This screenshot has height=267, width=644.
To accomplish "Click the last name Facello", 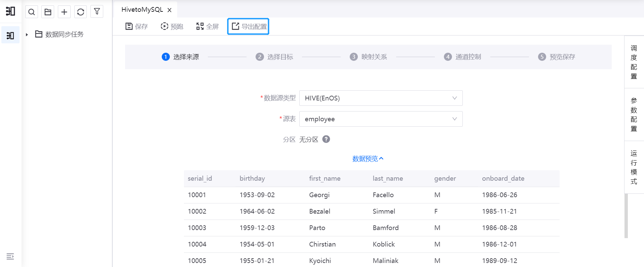I will coord(383,195).
